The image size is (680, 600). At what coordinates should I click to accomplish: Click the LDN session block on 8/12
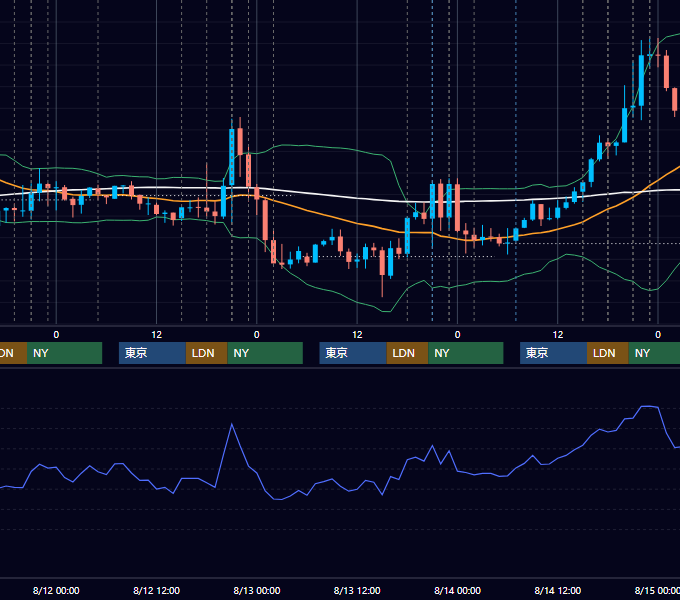[206, 353]
